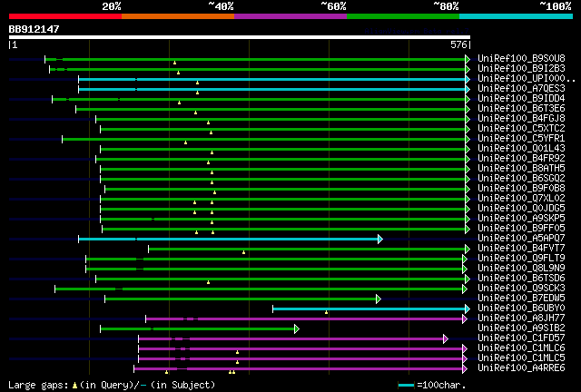Choose the UniRef100_C1FD57 label
The height and width of the screenshot is (392, 581).
coord(521,338)
